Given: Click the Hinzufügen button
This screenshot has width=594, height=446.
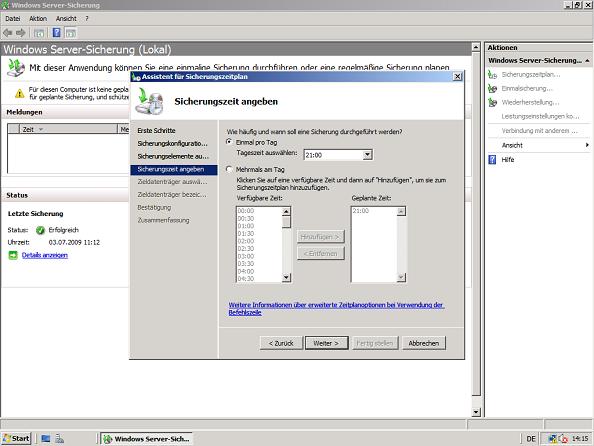Looking at the screenshot, I should point(320,237).
